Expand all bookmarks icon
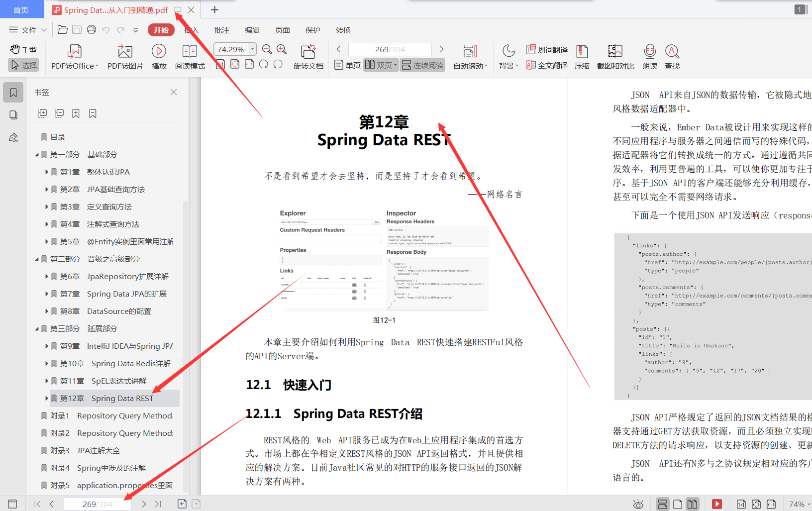The width and height of the screenshot is (812, 511). click(42, 113)
